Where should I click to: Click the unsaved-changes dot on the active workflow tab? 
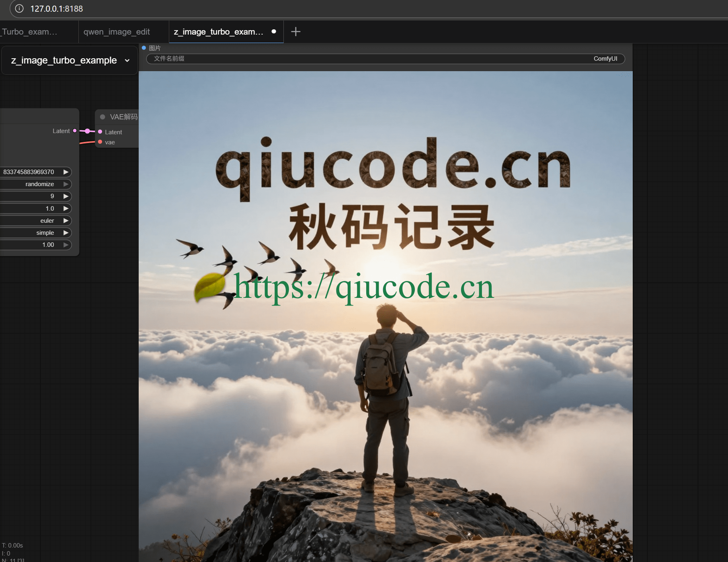[274, 31]
